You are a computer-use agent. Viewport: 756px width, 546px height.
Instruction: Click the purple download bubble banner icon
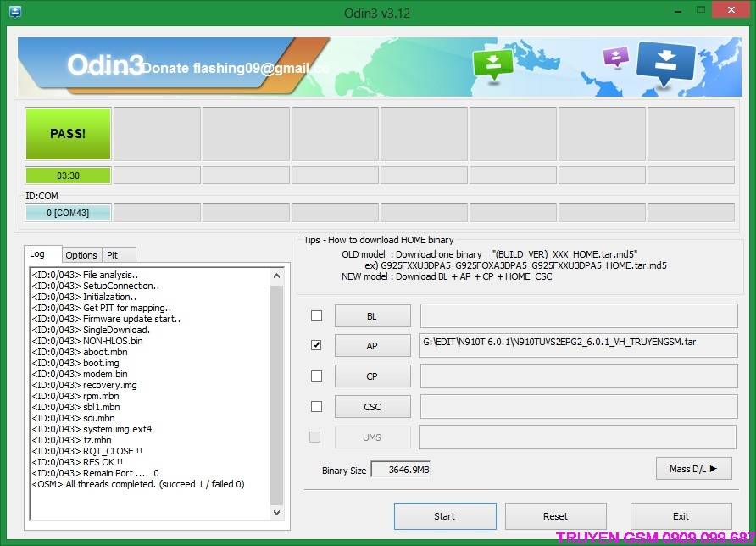(615, 57)
